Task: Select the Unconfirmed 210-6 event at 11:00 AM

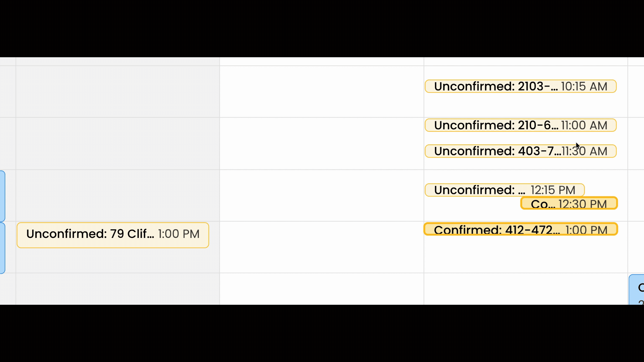Action: coord(520,125)
